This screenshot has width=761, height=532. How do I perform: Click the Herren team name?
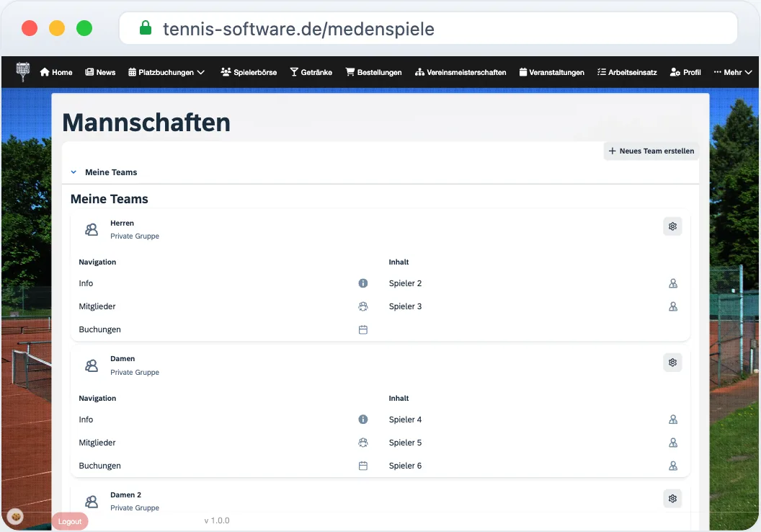pos(122,223)
